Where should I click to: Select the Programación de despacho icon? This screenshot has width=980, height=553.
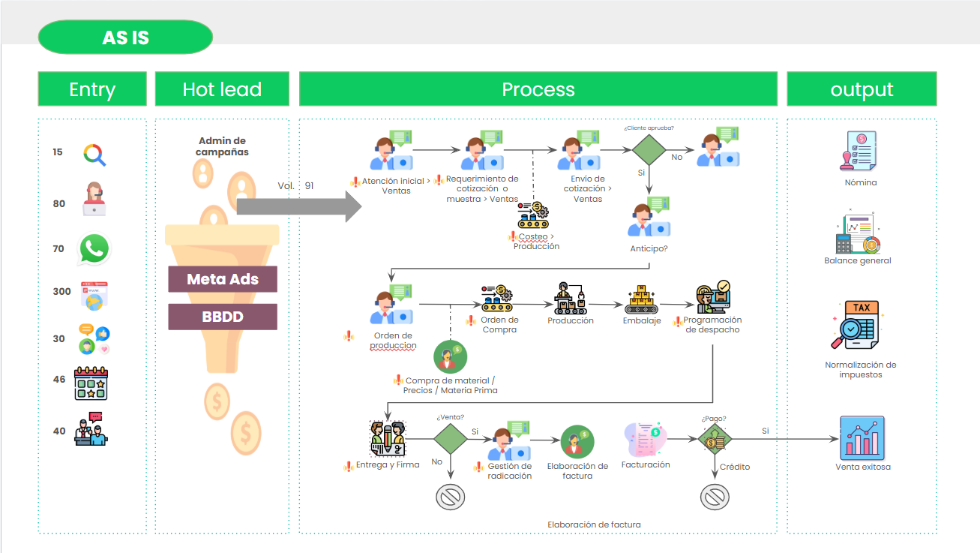[712, 297]
